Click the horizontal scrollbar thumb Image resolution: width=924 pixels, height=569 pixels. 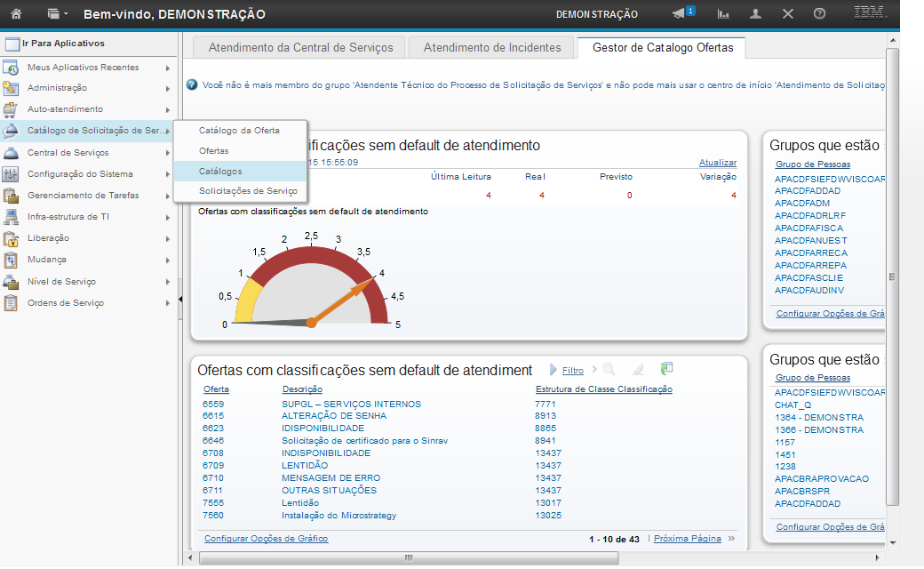407,557
